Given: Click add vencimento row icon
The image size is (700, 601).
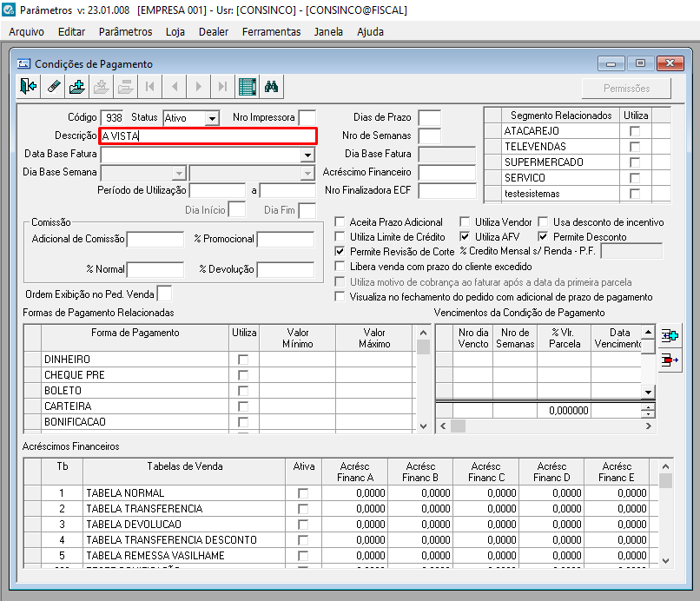Looking at the screenshot, I should (x=670, y=336).
